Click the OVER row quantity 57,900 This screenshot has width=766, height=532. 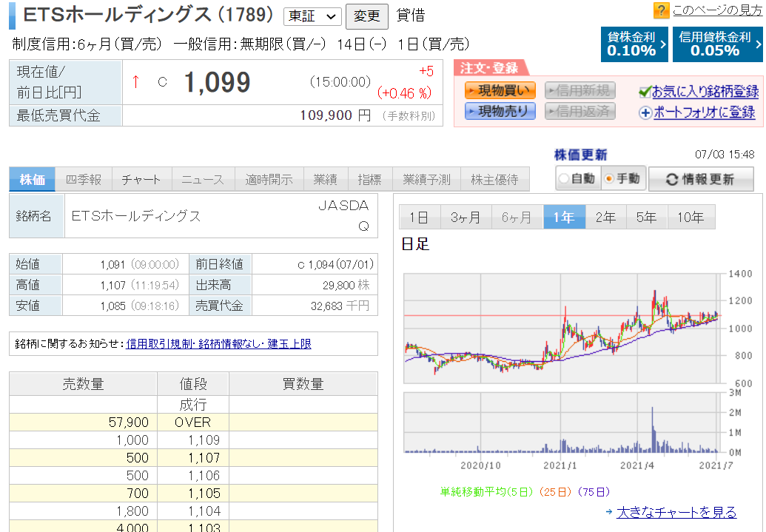coord(129,422)
